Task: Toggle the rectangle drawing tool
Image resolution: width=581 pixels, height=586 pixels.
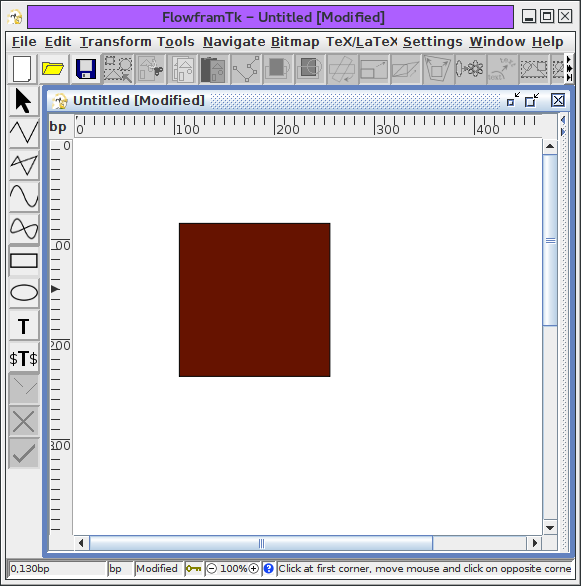Action: coord(24,260)
